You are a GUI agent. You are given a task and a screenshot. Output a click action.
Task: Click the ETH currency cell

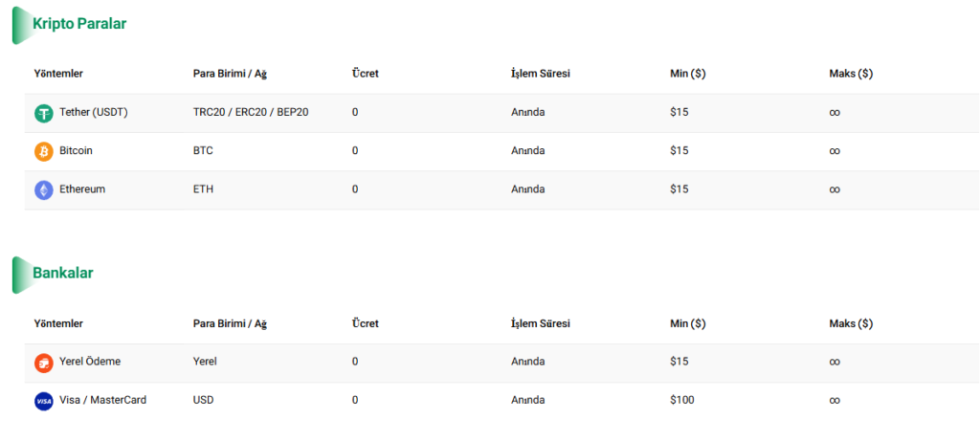tap(203, 189)
